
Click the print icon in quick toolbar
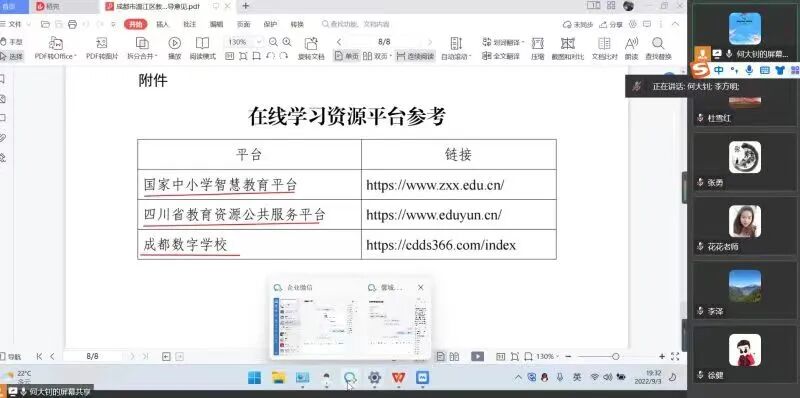(72, 24)
